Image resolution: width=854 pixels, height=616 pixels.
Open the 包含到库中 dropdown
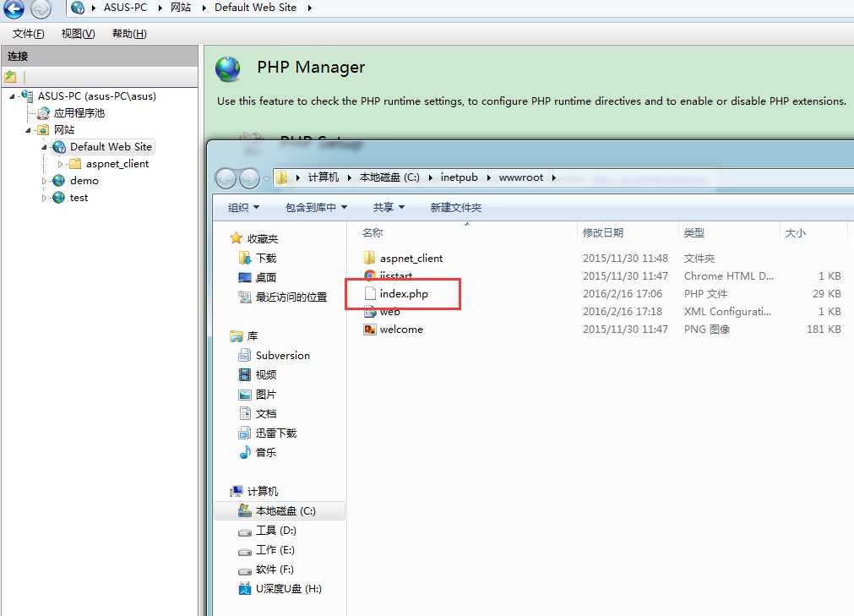pyautogui.click(x=316, y=208)
